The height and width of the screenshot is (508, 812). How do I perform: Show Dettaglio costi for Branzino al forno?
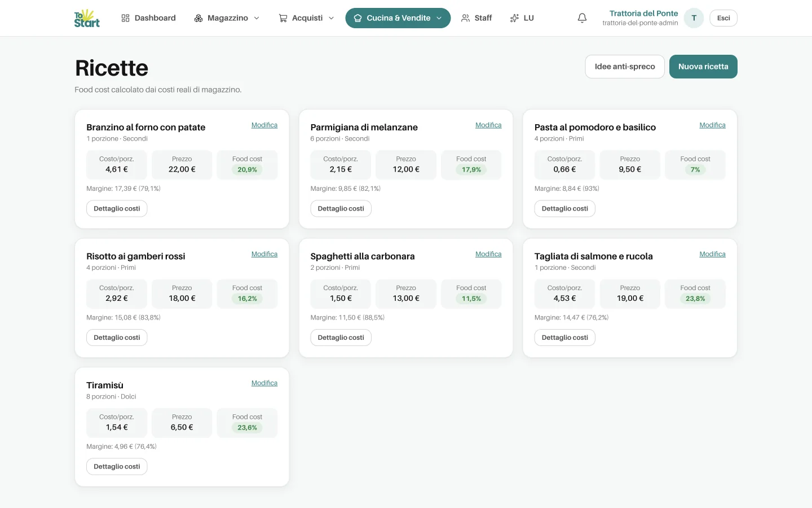pyautogui.click(x=117, y=209)
